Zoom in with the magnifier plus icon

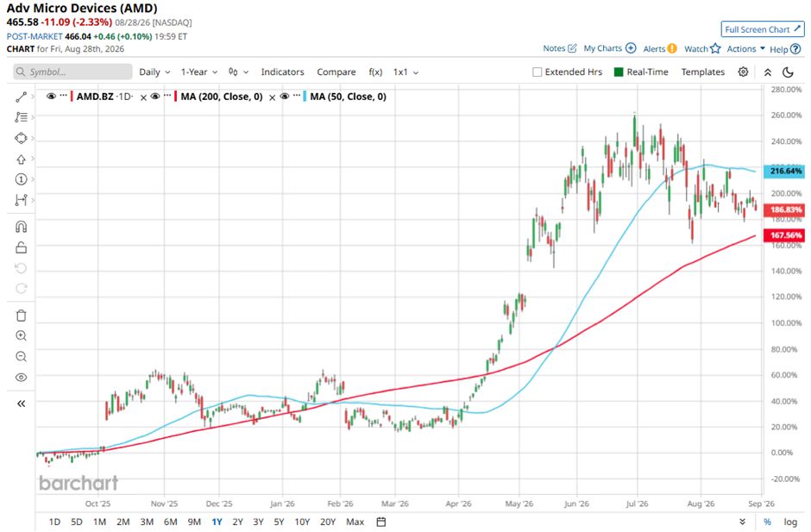22,336
